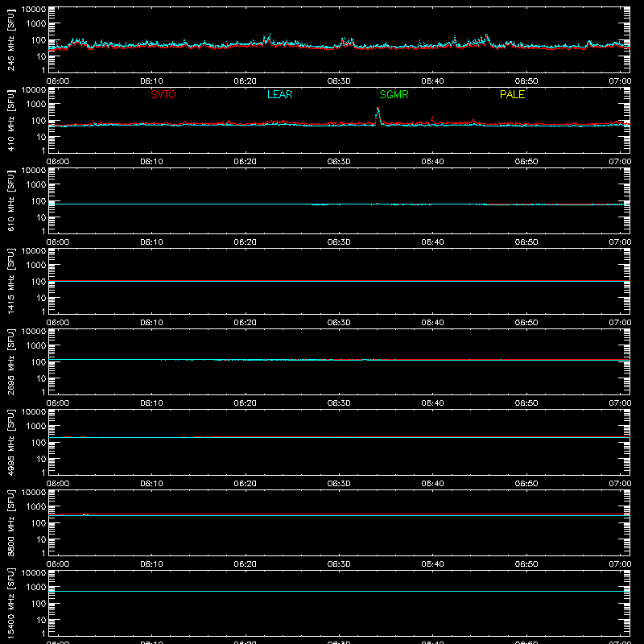Click 06:30 tick label below 245 MHz panel
This screenshot has width=644, height=644.
pyautogui.click(x=339, y=81)
